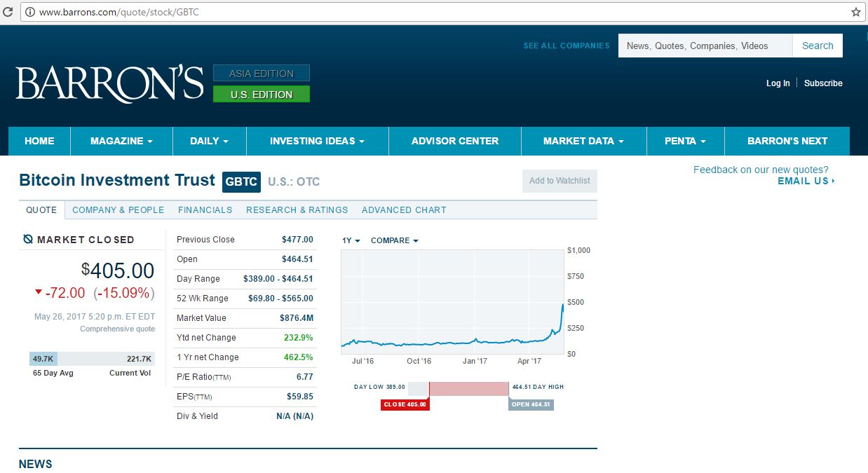Switch to the Financials tab

point(205,210)
